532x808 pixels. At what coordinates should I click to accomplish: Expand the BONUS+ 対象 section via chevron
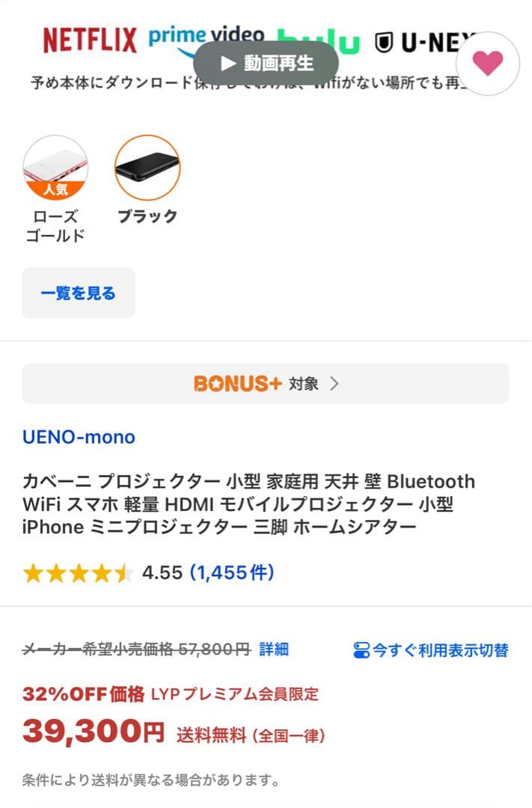tap(336, 383)
